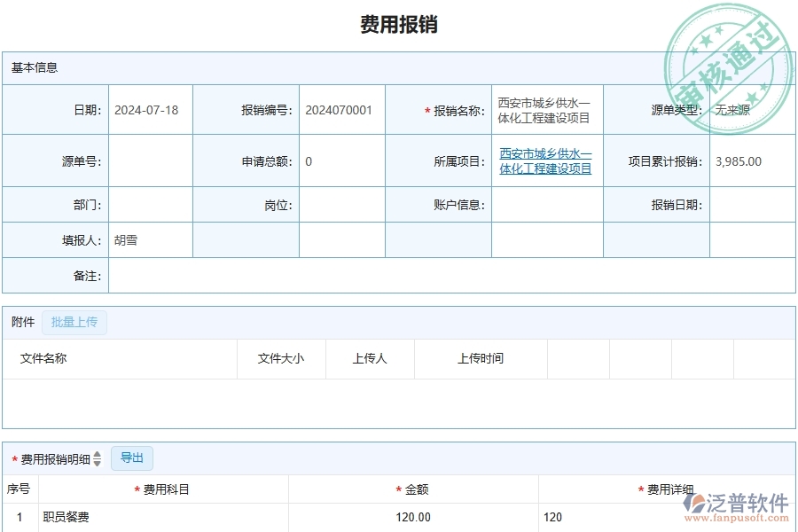This screenshot has height=532, width=798.
Task: Click the 基本信息 section header
Action: [33, 67]
